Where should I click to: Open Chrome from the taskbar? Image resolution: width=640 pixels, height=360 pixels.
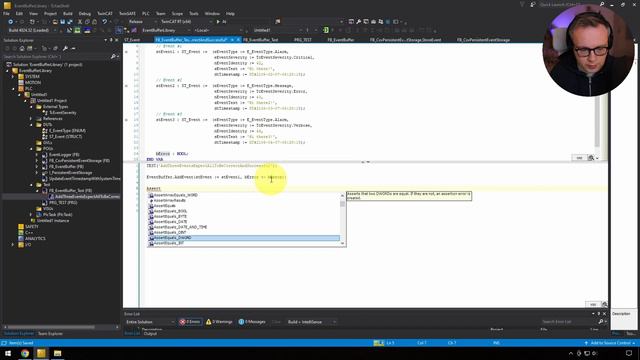point(25,353)
